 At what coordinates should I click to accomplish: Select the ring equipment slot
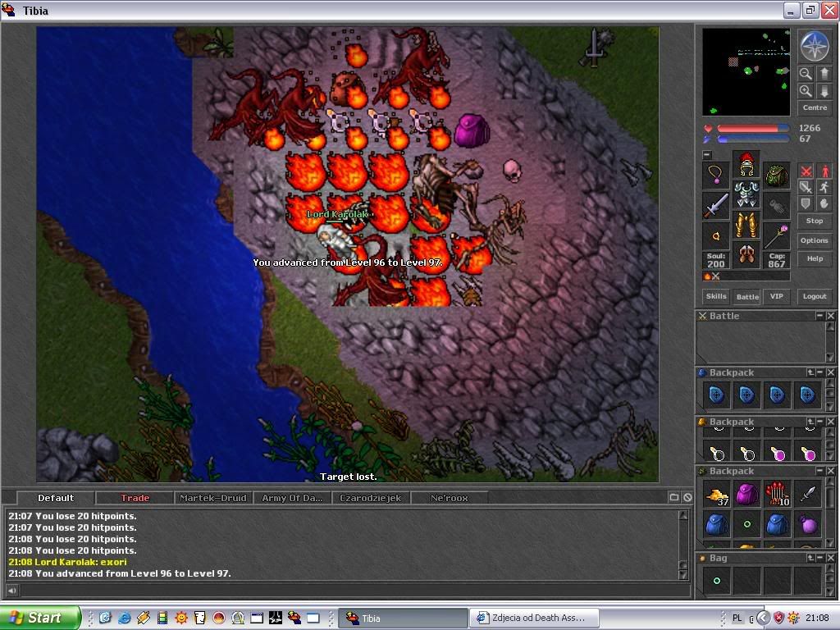716,235
